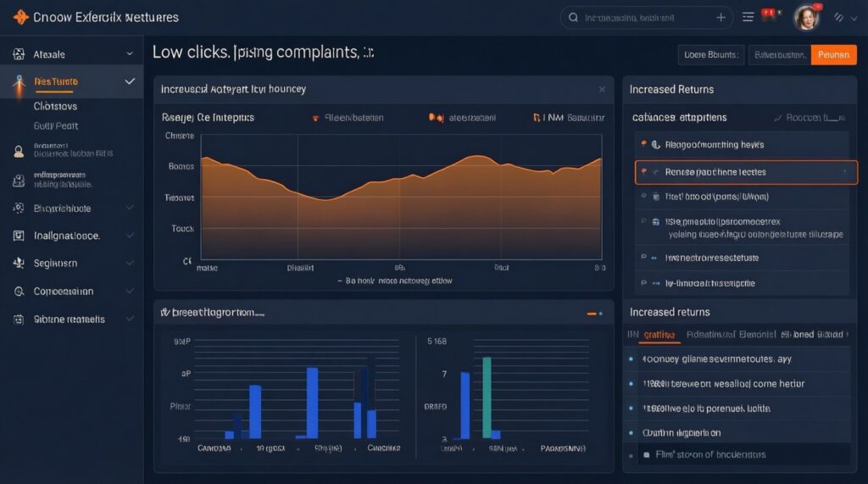Click the red notification flag icon in the header
Viewport: 868px width, 484px height.
[x=770, y=14]
